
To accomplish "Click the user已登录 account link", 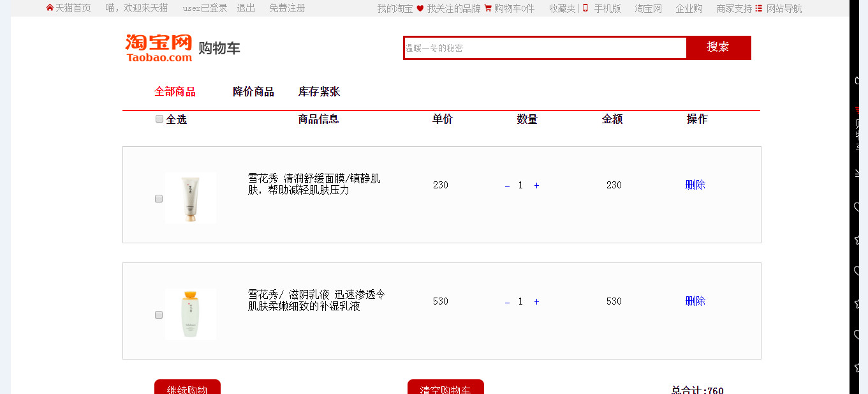I will coord(205,8).
